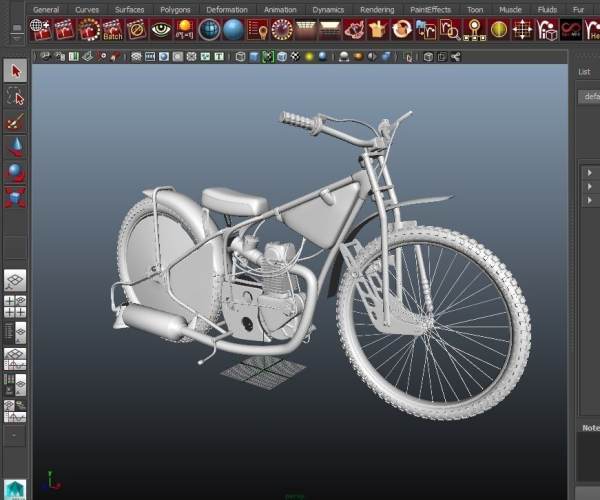Toggle textured display checker icon
Viewport: 600px width, 500px height.
click(295, 57)
